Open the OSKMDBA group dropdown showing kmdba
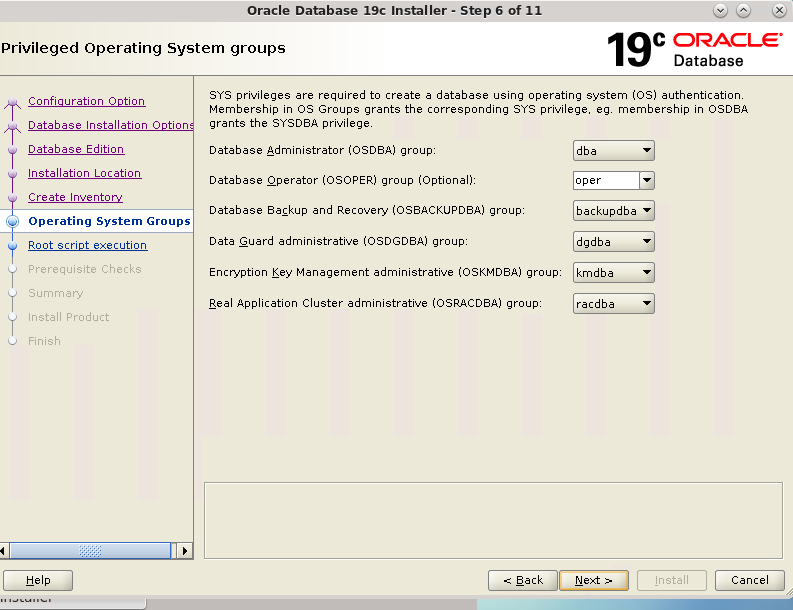The height and width of the screenshot is (610, 793). pyautogui.click(x=613, y=273)
